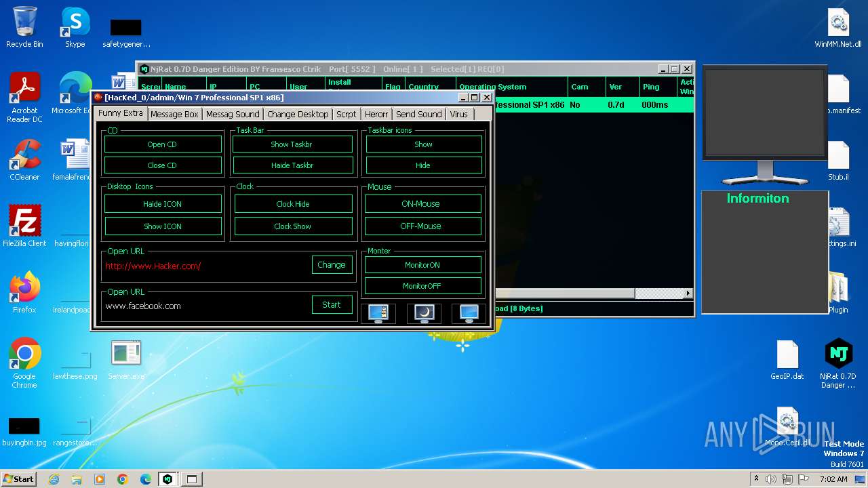Click Operating System column header
Viewport: 868px width, 488px height.
tap(511, 87)
